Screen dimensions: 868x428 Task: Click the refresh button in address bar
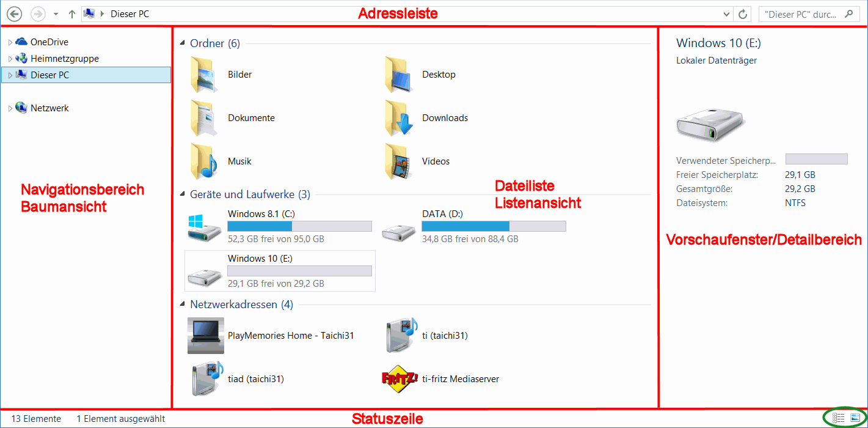[x=743, y=14]
